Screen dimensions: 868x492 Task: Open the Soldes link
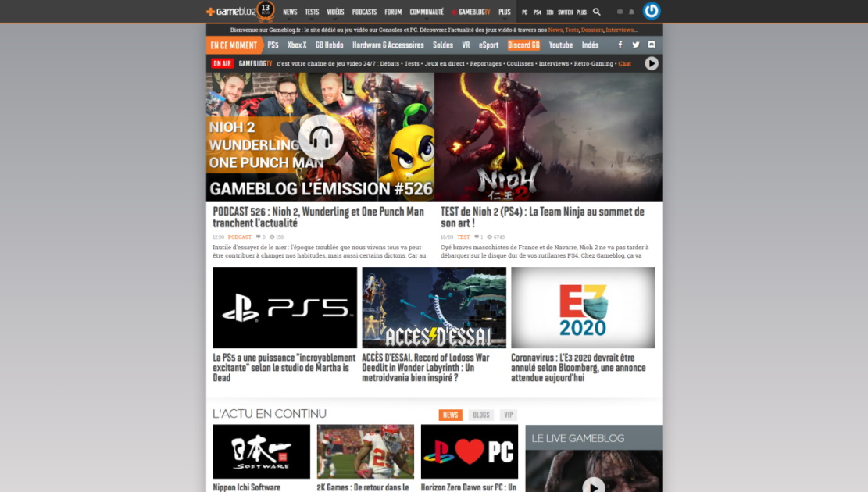pos(443,45)
